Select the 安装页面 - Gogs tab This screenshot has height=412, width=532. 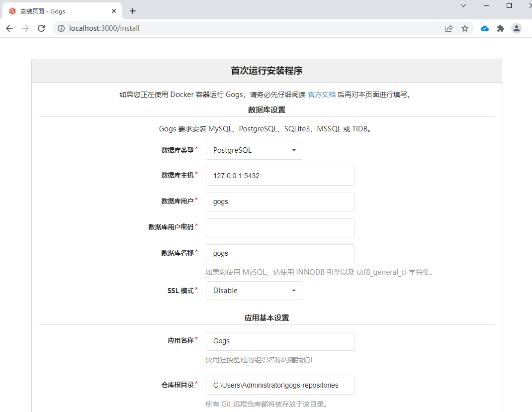[x=62, y=11]
